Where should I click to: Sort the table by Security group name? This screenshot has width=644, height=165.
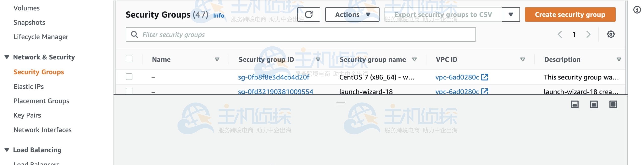414,60
